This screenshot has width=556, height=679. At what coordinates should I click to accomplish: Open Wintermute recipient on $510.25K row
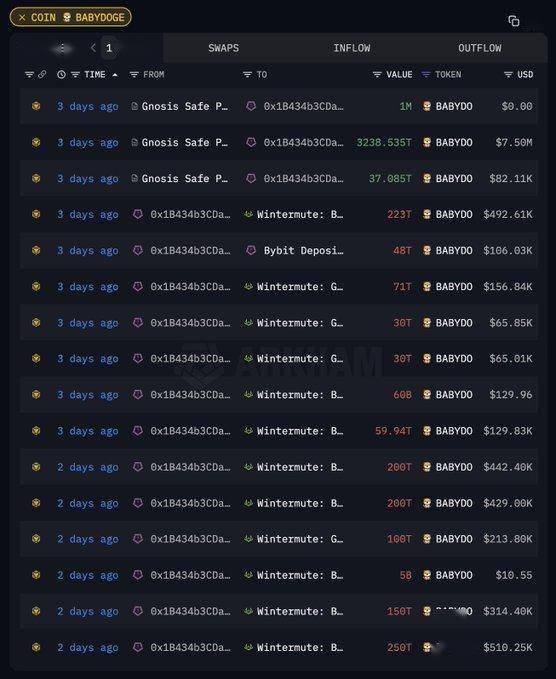(300, 647)
